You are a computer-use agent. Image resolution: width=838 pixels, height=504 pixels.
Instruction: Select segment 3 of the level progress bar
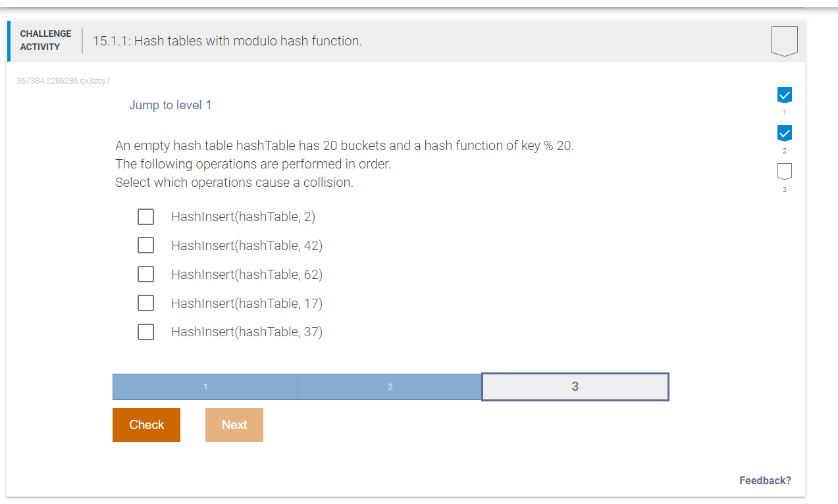pos(575,386)
